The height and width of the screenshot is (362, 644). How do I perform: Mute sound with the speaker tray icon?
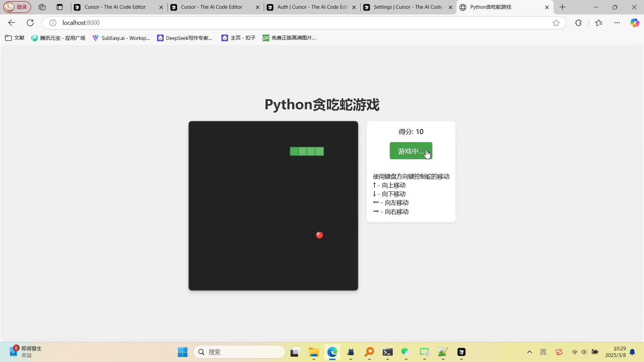[585, 352]
